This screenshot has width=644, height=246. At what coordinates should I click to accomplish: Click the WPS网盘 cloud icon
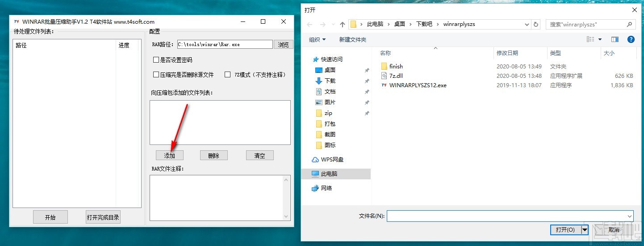click(x=315, y=159)
